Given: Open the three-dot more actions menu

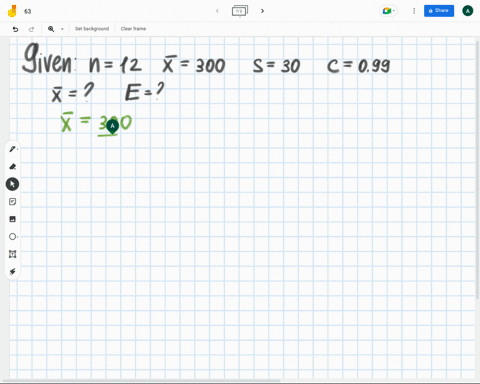Looking at the screenshot, I should 414,11.
